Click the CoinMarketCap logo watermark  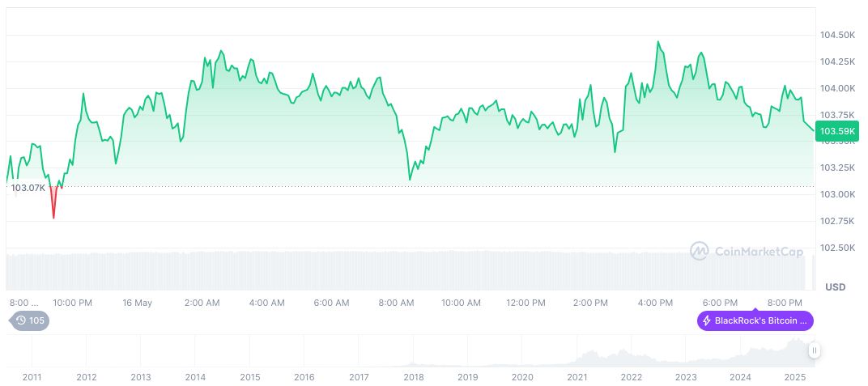747,251
